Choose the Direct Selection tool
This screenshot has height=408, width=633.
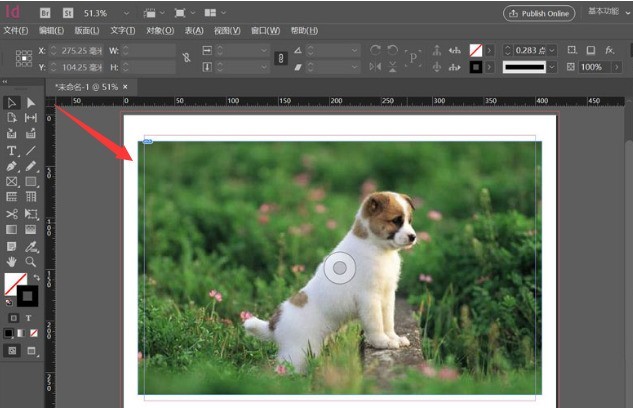31,103
